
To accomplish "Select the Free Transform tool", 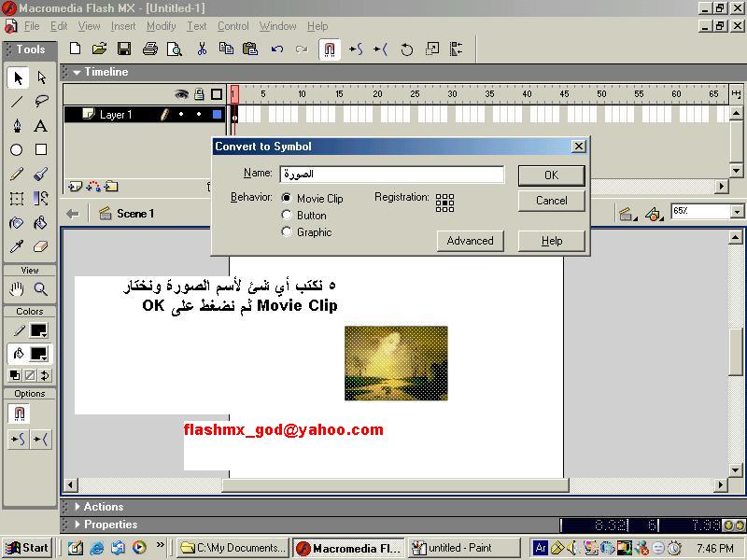I will coord(17,198).
